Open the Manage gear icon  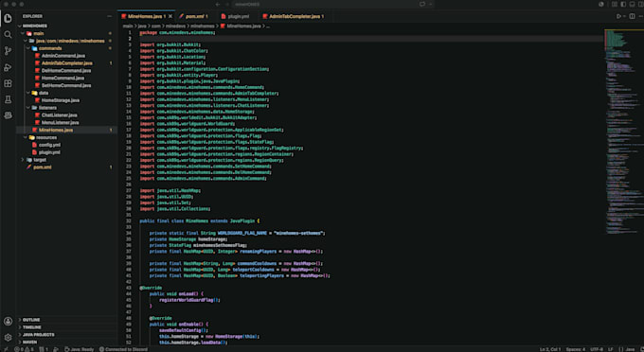click(x=8, y=337)
